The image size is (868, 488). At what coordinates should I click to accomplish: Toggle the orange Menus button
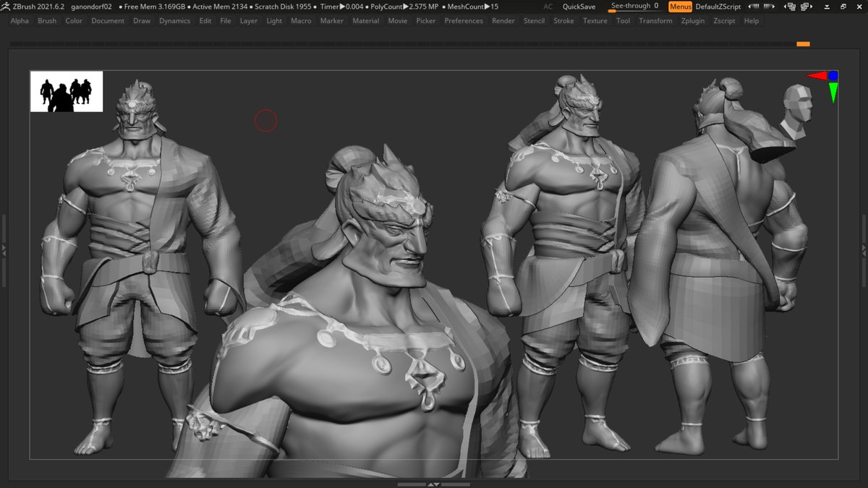point(679,7)
